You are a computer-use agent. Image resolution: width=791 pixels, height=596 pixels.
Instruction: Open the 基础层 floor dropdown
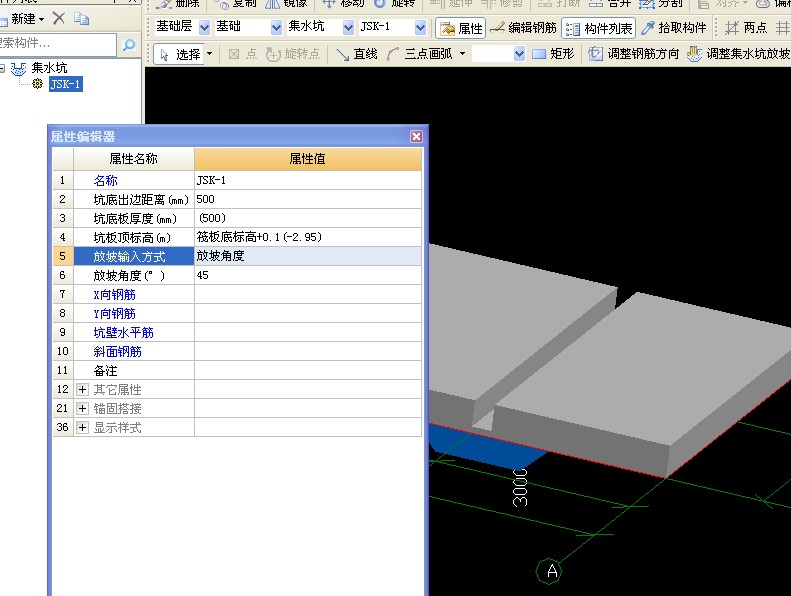[204, 28]
